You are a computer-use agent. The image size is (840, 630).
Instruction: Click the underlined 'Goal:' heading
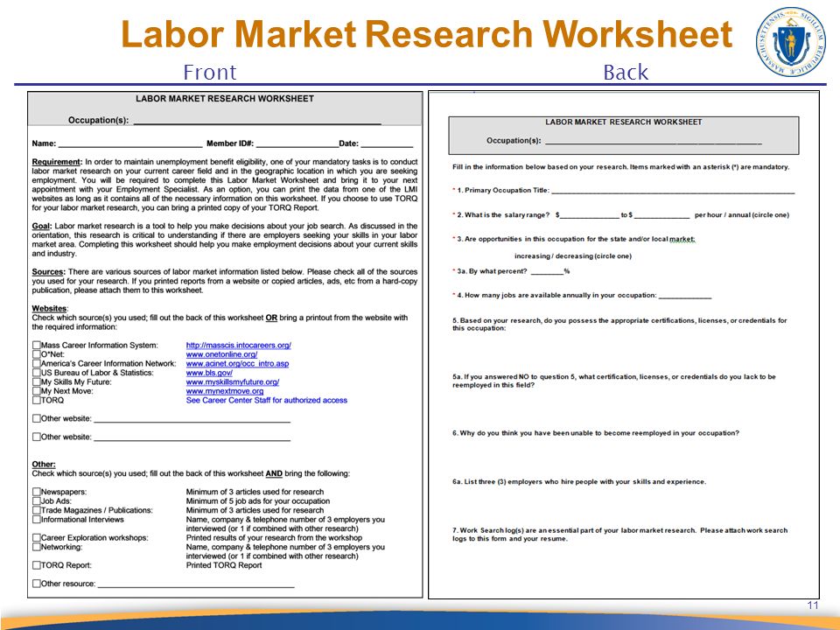pyautogui.click(x=42, y=226)
